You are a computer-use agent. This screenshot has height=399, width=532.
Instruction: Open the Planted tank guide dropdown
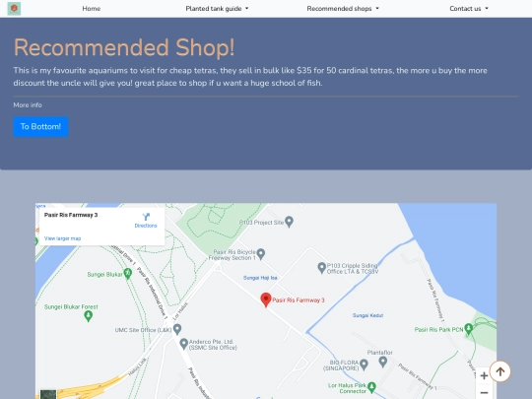tap(217, 9)
